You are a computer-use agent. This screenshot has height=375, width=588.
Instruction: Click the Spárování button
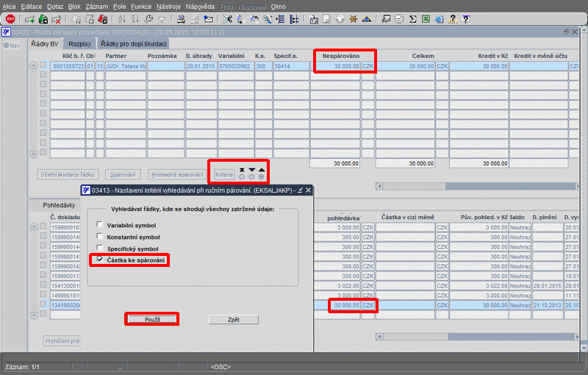click(x=123, y=175)
